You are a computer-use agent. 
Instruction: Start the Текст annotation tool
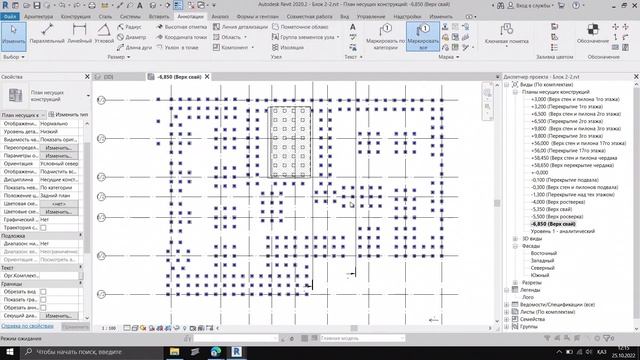[x=353, y=27]
